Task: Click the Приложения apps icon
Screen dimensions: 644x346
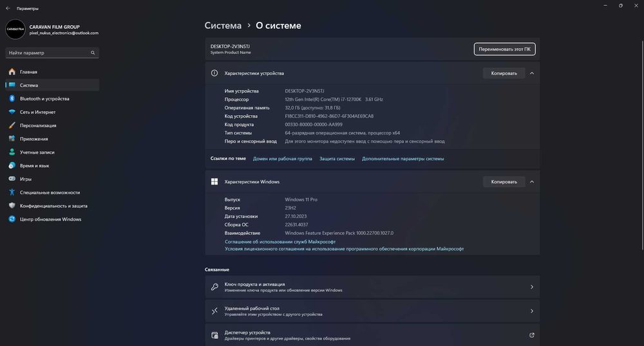Action: tap(12, 138)
